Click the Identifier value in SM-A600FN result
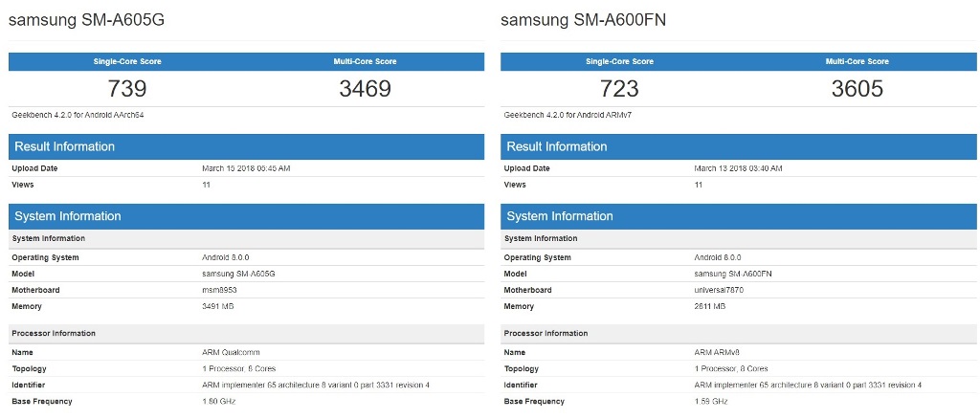Viewport: 980px width, 419px height. point(808,386)
